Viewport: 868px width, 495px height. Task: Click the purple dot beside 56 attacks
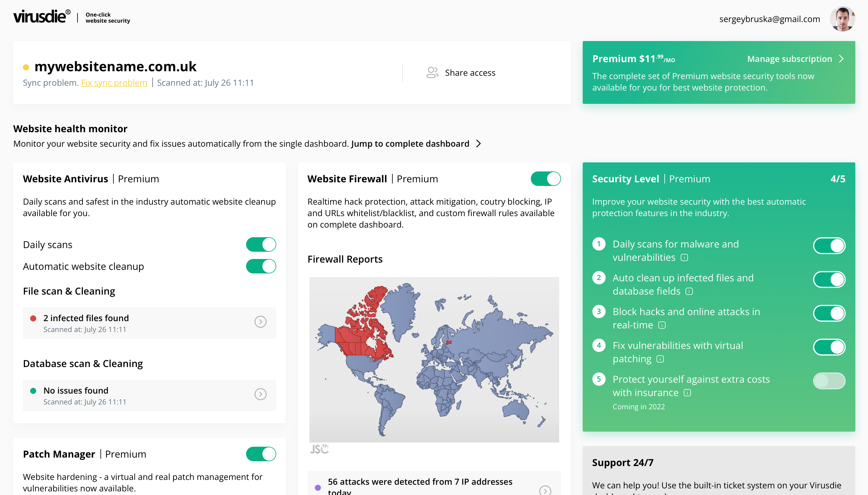tap(318, 487)
